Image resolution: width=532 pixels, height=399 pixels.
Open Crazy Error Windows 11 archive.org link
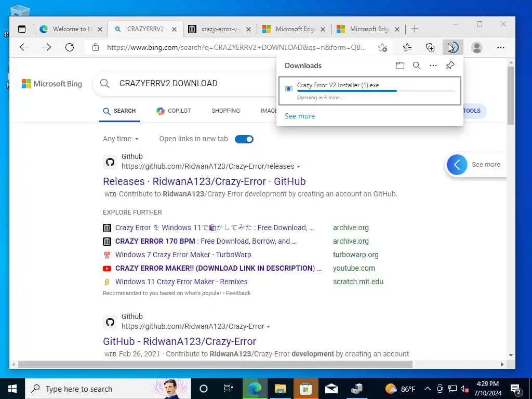215,228
